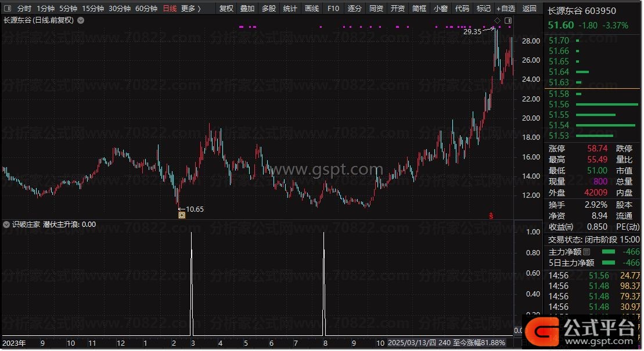Add stock with +自选 button

(505, 9)
